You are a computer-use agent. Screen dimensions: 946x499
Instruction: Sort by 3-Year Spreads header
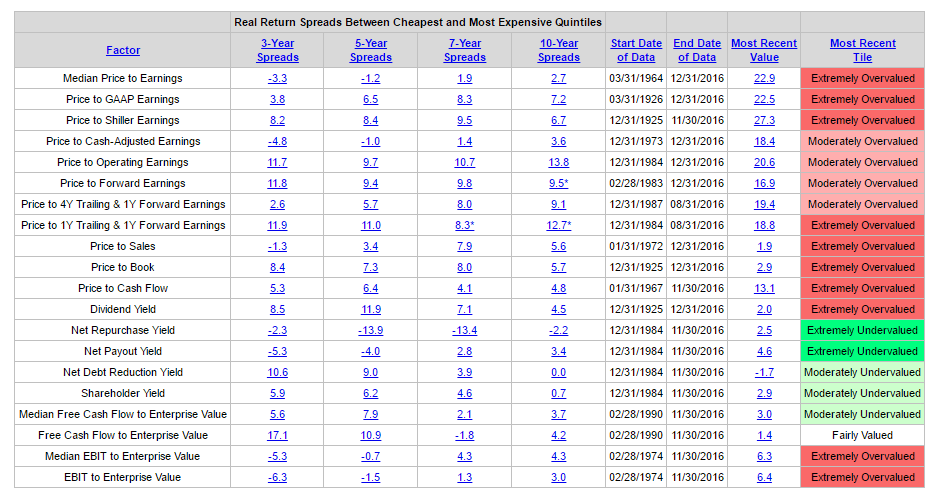click(x=278, y=50)
